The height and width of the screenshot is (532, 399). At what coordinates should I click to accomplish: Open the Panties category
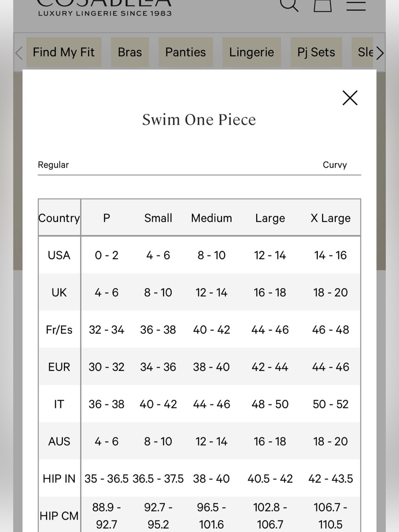(x=186, y=52)
